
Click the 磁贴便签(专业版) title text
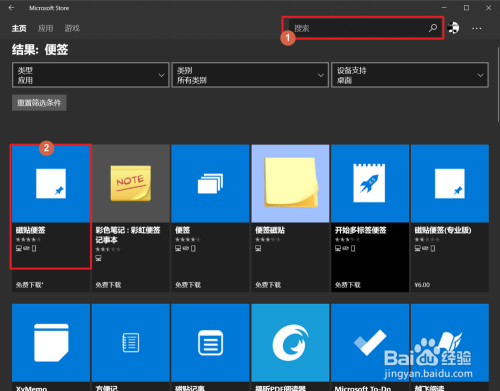click(443, 230)
